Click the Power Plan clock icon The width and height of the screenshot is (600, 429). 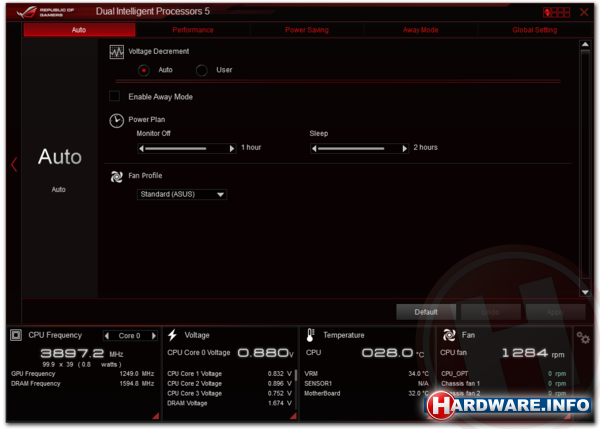coord(116,121)
